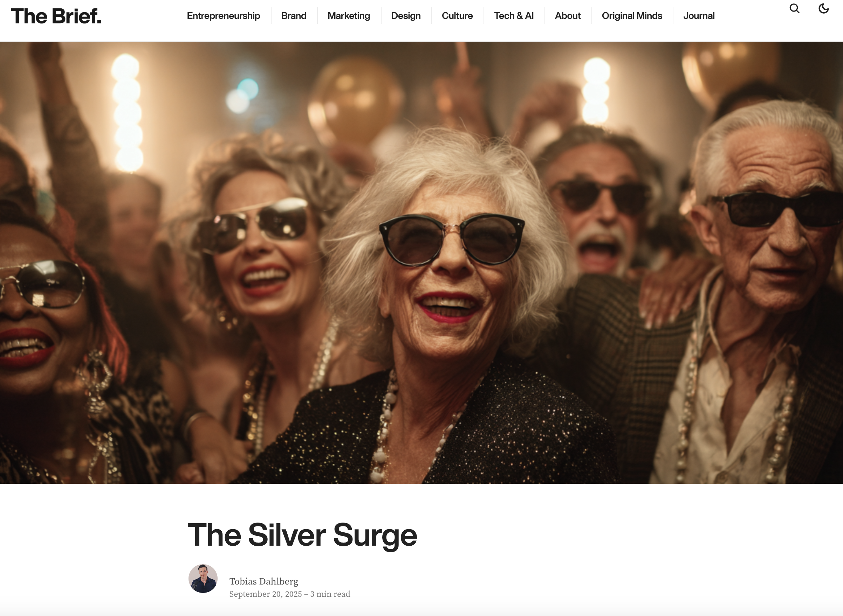Viewport: 843px width, 616px height.
Task: Click the gold balloon in the photo
Action: point(355,101)
